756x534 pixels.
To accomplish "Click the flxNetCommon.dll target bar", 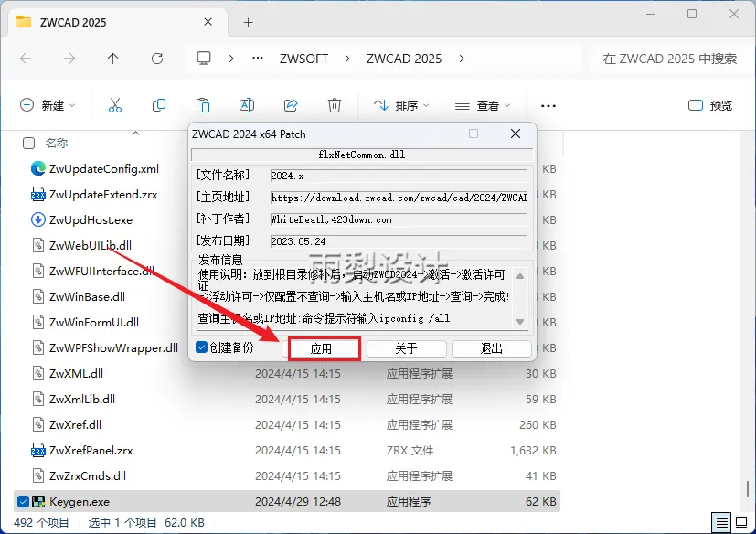I will [x=362, y=155].
